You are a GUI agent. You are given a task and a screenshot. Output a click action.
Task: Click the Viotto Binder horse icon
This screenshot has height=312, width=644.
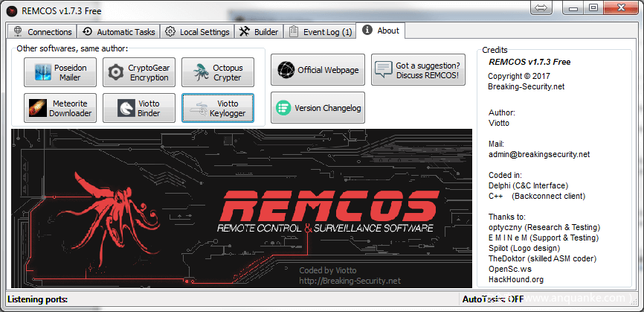[x=126, y=108]
